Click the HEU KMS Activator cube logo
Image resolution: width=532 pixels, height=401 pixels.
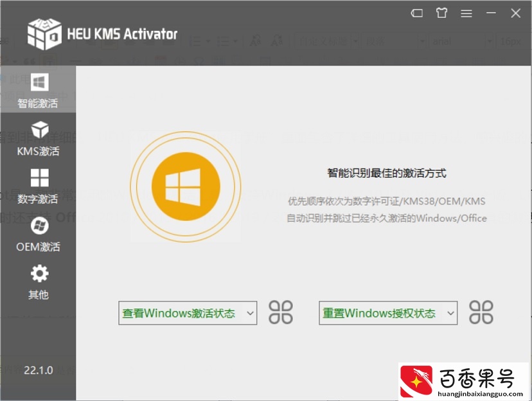tap(44, 34)
